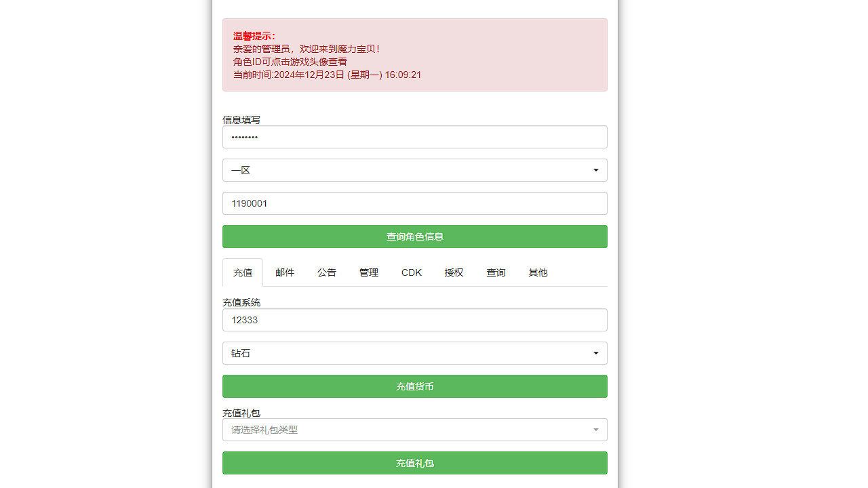The image size is (868, 488).
Task: Click the 充值礼包 recharge gift button
Action: tap(415, 463)
